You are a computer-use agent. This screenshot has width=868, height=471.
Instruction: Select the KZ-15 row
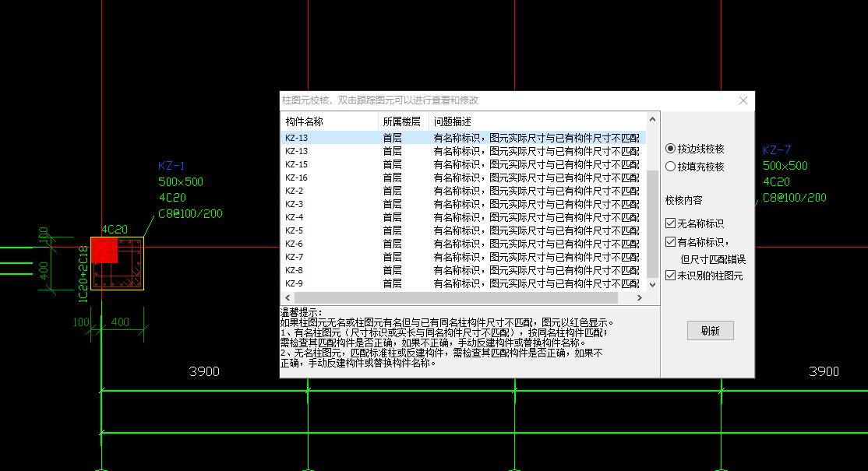[x=464, y=164]
